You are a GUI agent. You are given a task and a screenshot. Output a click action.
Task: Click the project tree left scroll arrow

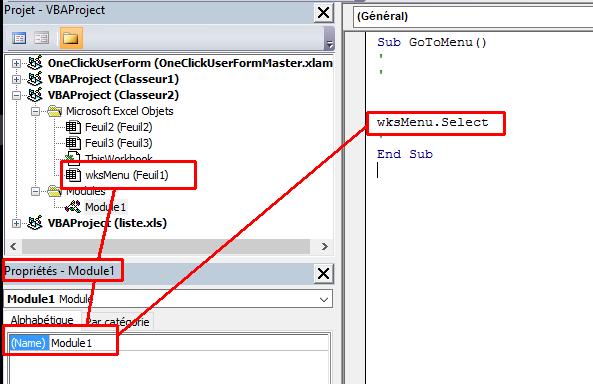click(x=13, y=247)
